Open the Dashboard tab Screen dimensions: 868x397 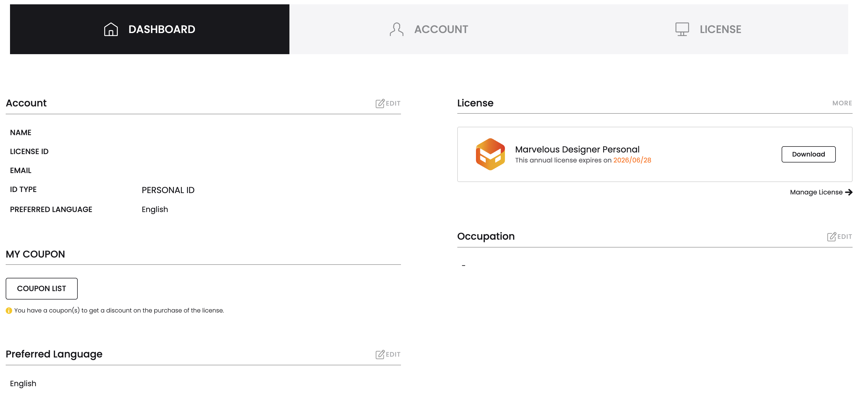(x=150, y=29)
